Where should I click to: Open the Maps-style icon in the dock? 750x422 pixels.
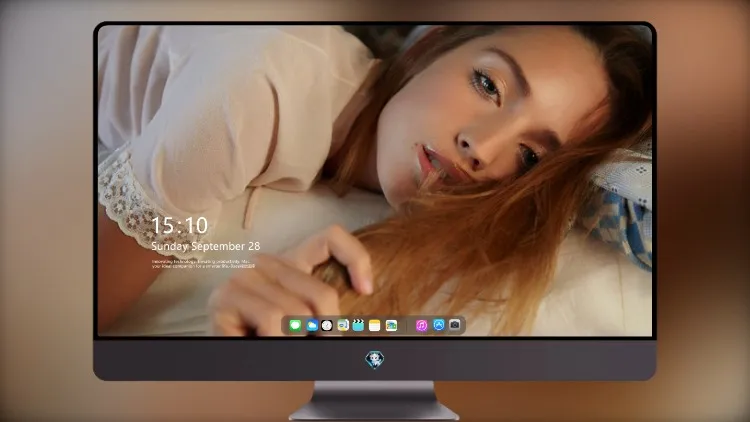(343, 325)
